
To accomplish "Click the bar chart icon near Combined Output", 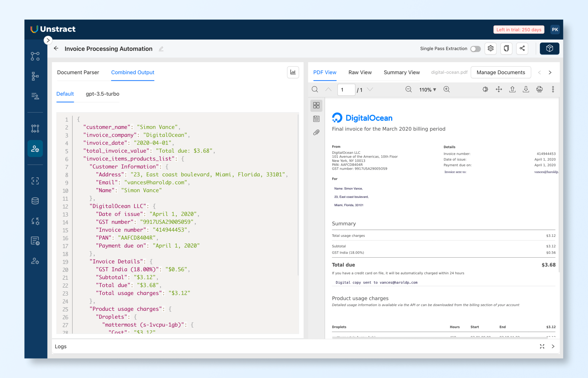I will (x=293, y=72).
